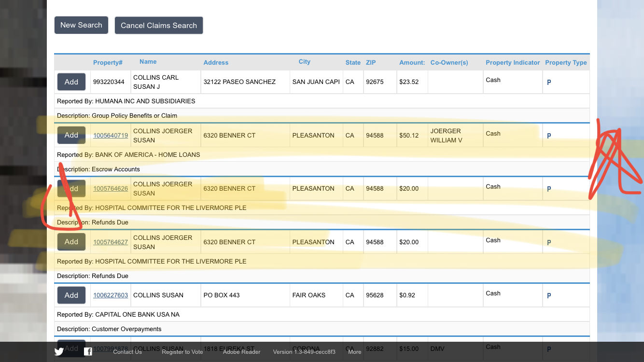Open Contact Us footer link

(127, 352)
